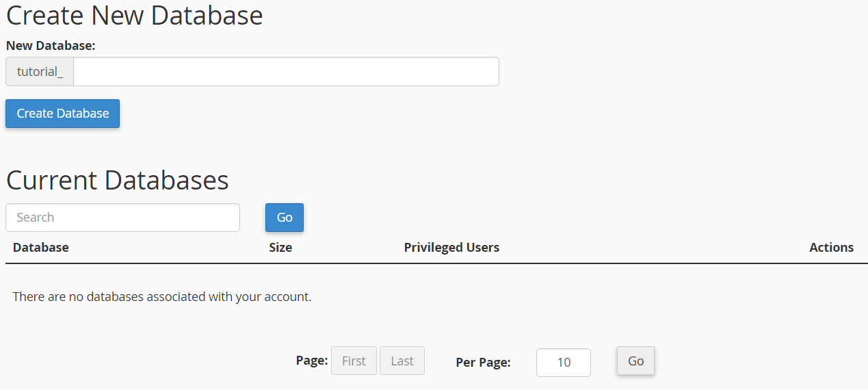Click the Size column header
868x390 pixels.
pos(280,247)
